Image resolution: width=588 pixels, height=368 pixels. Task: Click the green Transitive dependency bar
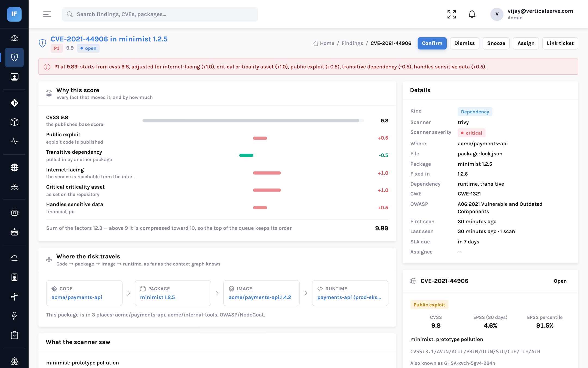(x=246, y=155)
